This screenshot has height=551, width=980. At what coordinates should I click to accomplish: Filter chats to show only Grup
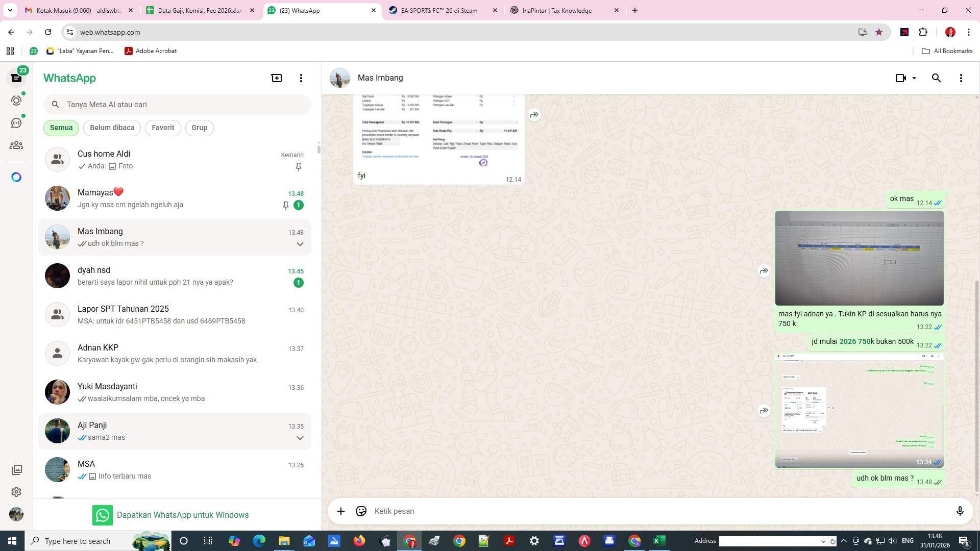point(199,128)
